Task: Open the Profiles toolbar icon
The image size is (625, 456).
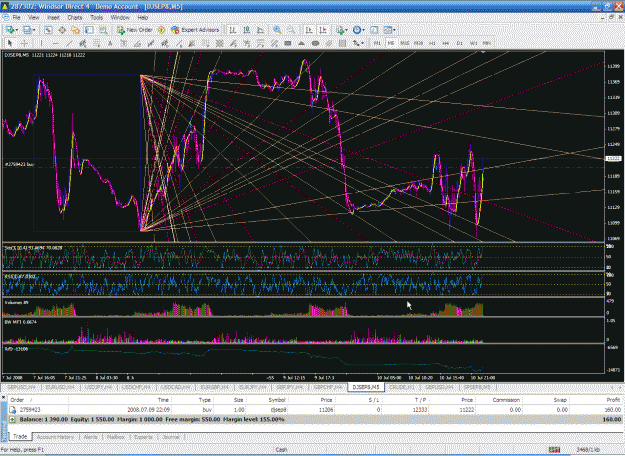Action: 27,30
